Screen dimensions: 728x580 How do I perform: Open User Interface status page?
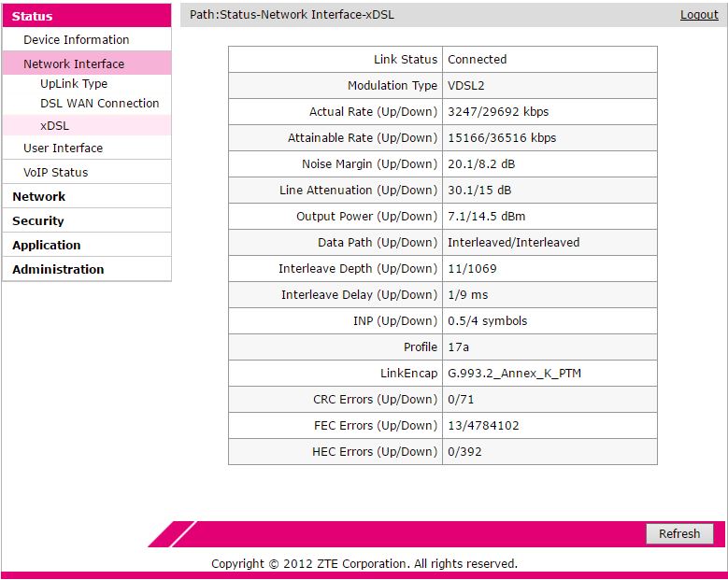point(63,149)
